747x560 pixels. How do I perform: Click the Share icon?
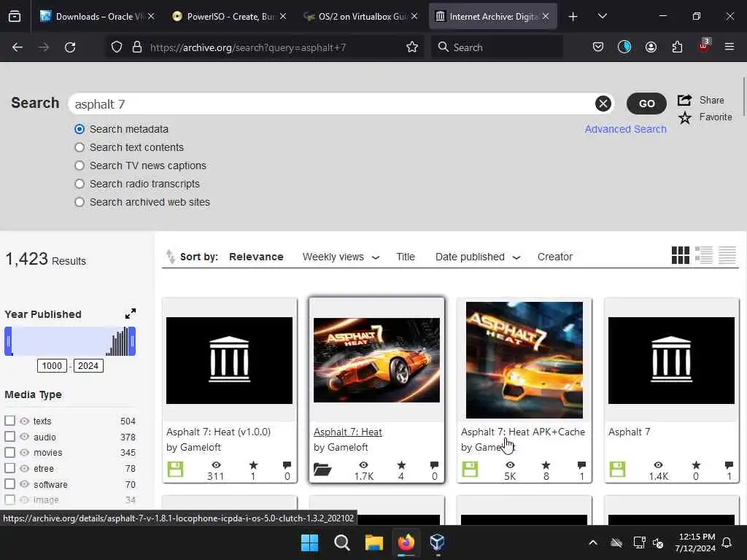[684, 100]
